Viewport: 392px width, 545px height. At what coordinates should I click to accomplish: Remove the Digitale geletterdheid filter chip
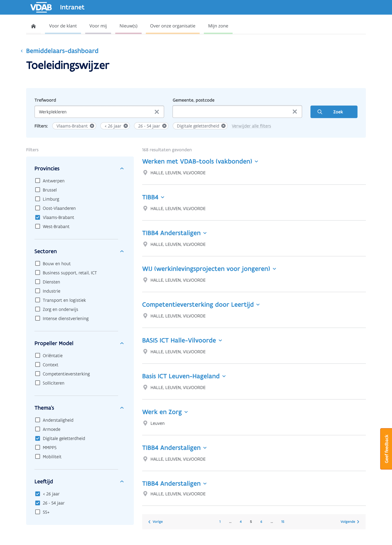(223, 126)
